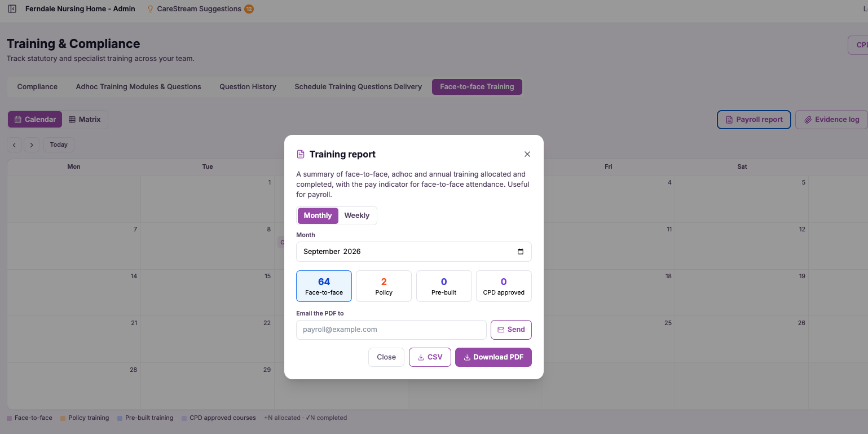Switch to the Matrix view

click(85, 120)
